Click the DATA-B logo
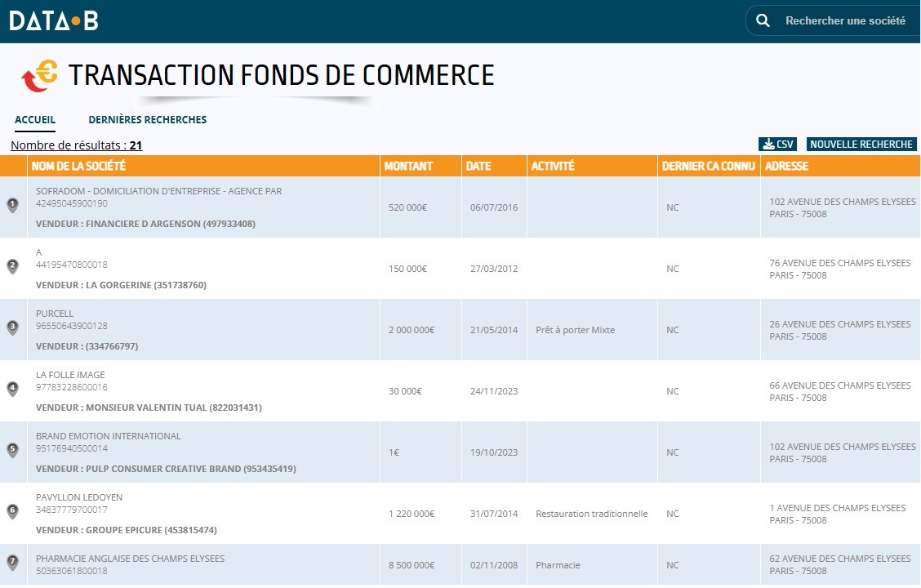921x588 pixels. coord(53,21)
